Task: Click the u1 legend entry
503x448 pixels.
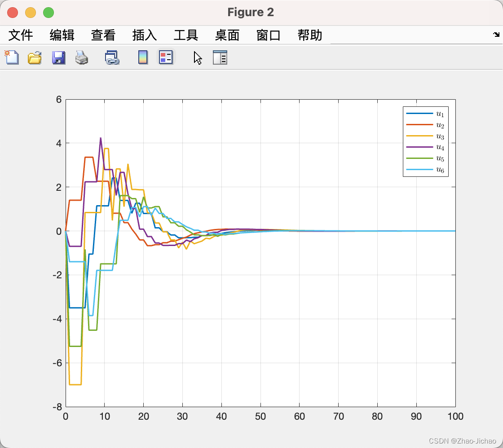Action: click(425, 114)
